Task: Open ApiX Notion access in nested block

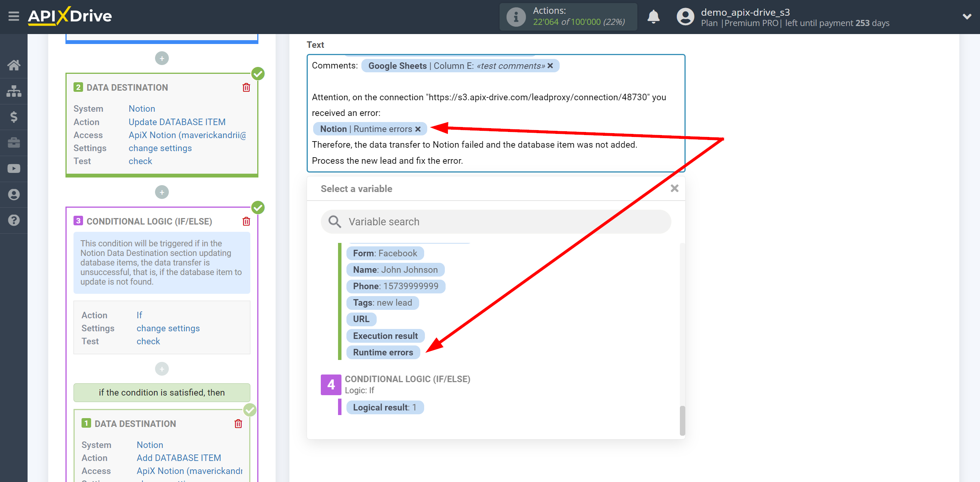Action: tap(189, 471)
